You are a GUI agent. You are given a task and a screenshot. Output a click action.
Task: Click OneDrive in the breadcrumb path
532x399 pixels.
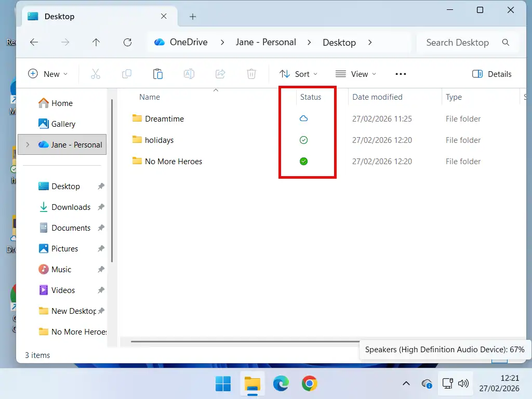187,42
